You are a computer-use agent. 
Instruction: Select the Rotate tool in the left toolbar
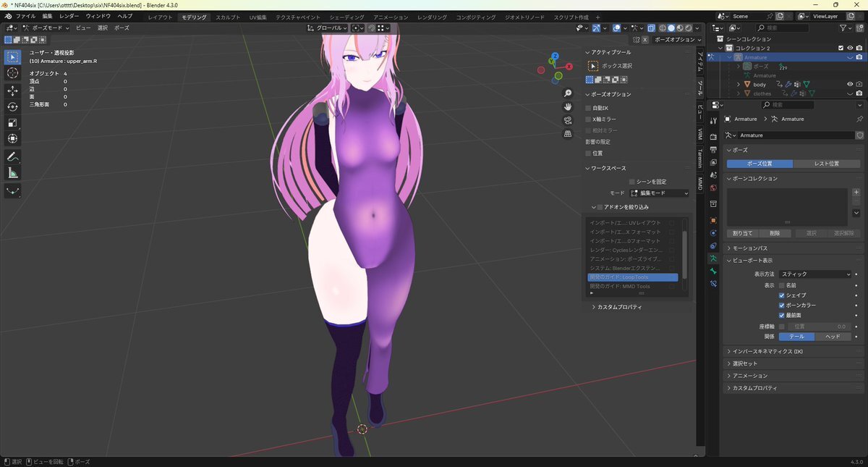12,106
